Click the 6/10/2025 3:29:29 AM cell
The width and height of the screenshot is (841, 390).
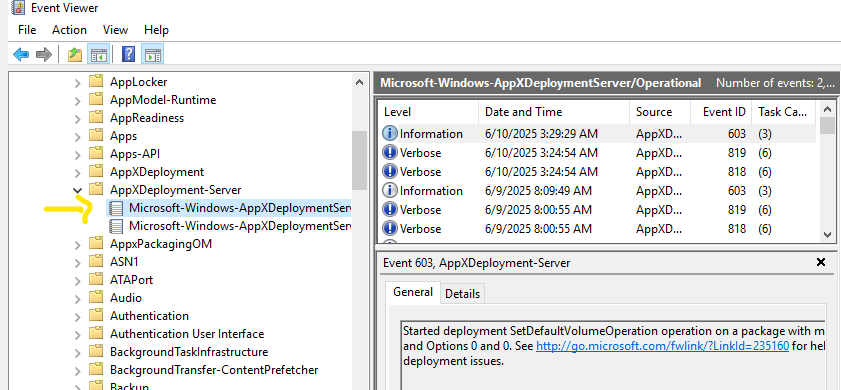coord(541,134)
